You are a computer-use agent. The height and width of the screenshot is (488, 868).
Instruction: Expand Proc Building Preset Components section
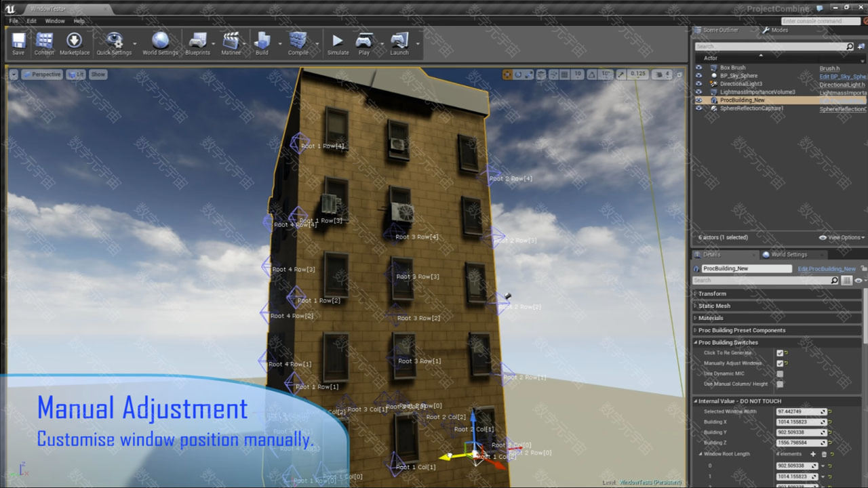tap(778, 330)
